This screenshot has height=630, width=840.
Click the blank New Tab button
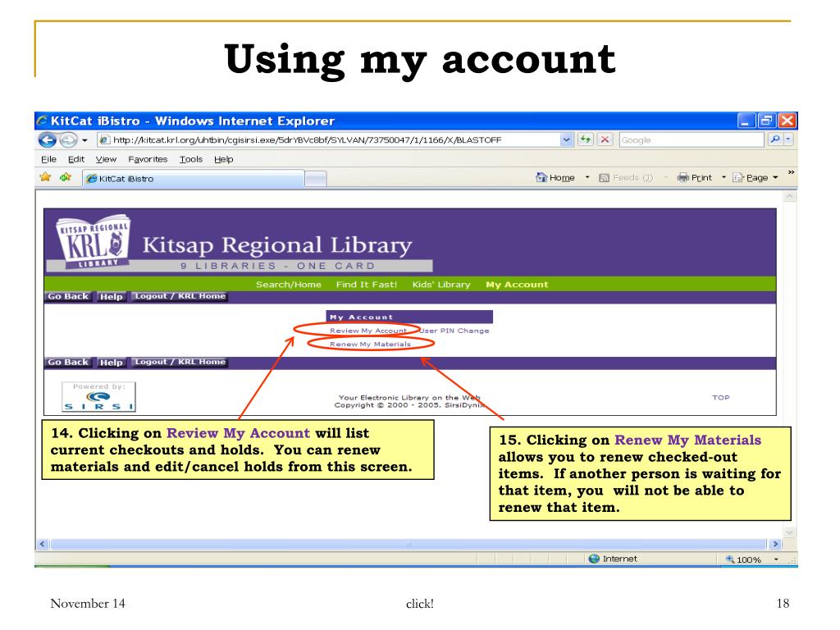point(316,179)
